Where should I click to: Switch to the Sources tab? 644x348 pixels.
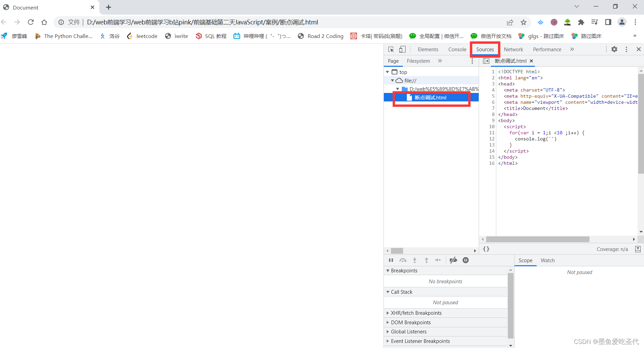[485, 50]
